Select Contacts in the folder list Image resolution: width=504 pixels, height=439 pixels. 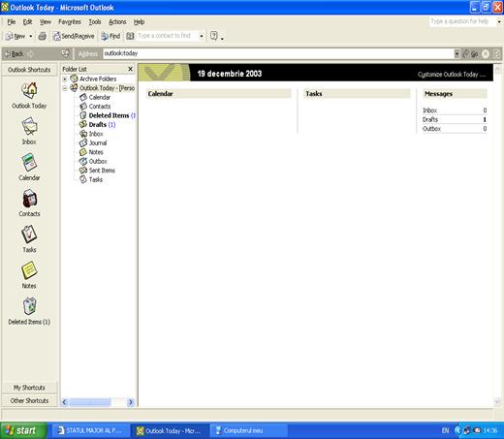[100, 107]
